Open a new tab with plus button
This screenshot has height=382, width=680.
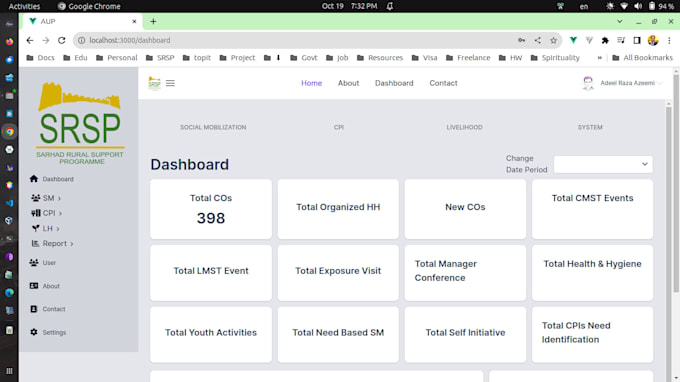tap(153, 21)
